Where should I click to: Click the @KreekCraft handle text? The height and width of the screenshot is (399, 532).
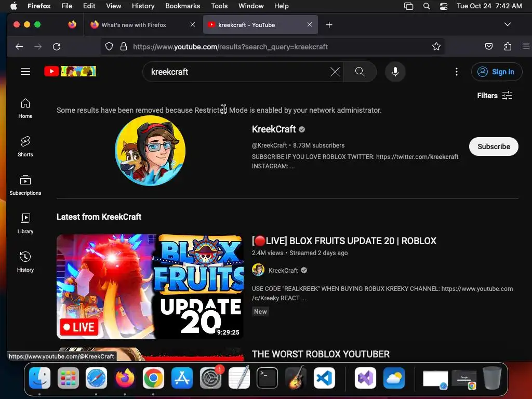(x=270, y=145)
